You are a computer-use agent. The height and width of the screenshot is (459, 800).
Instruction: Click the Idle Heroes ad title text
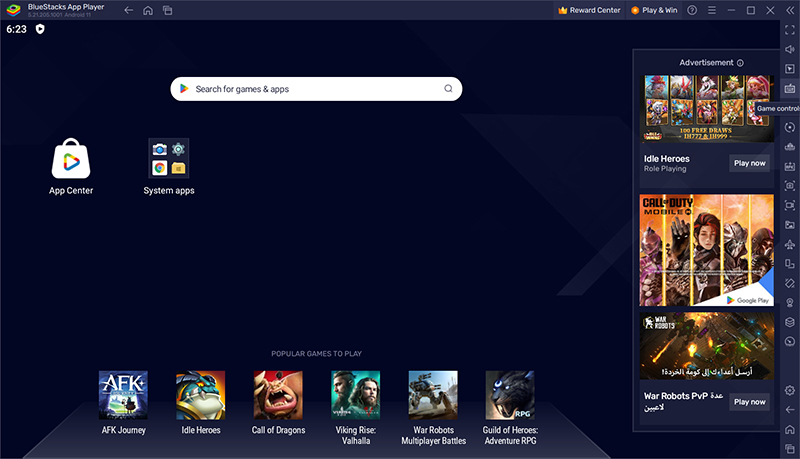[666, 159]
